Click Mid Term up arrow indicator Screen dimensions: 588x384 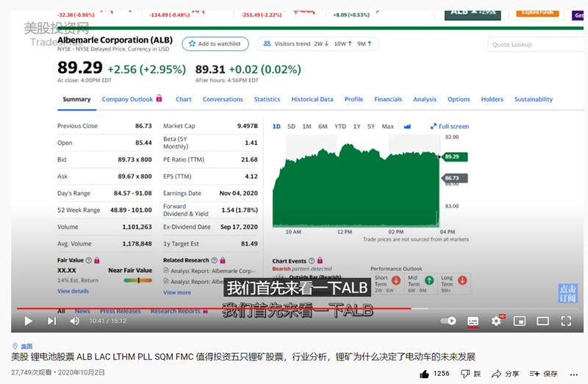coord(429,280)
